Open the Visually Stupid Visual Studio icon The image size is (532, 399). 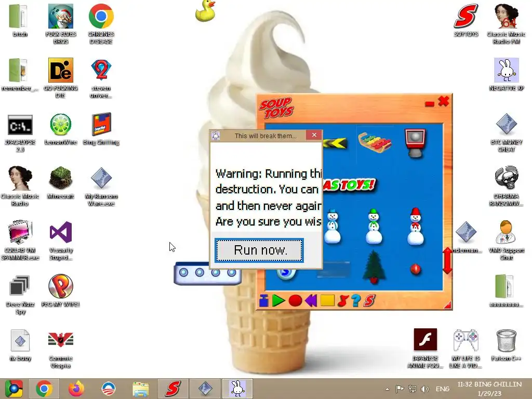(60, 232)
